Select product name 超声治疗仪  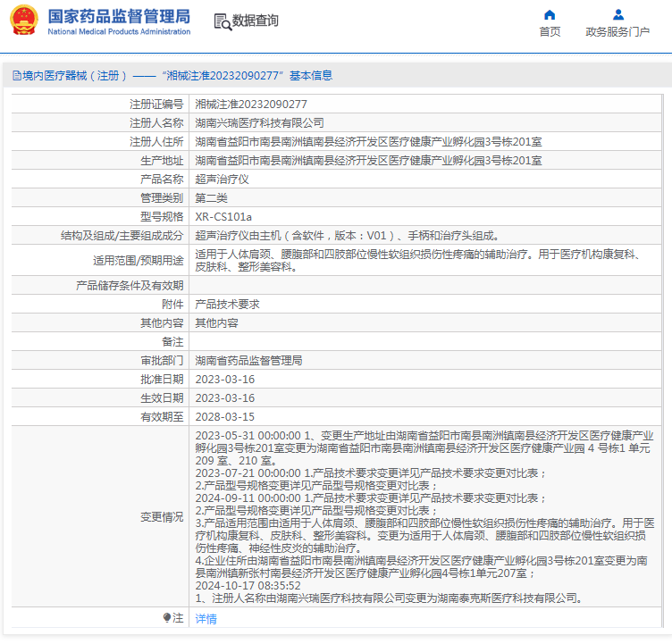[222, 180]
